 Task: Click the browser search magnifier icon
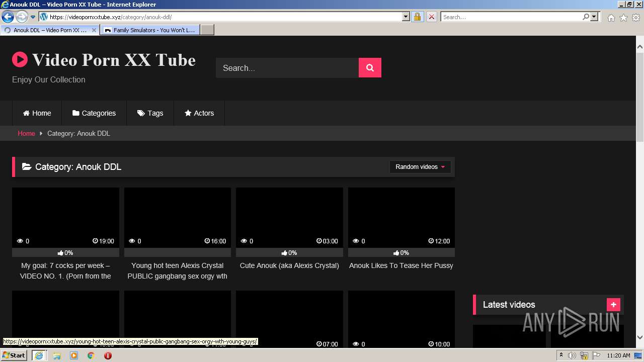click(586, 17)
